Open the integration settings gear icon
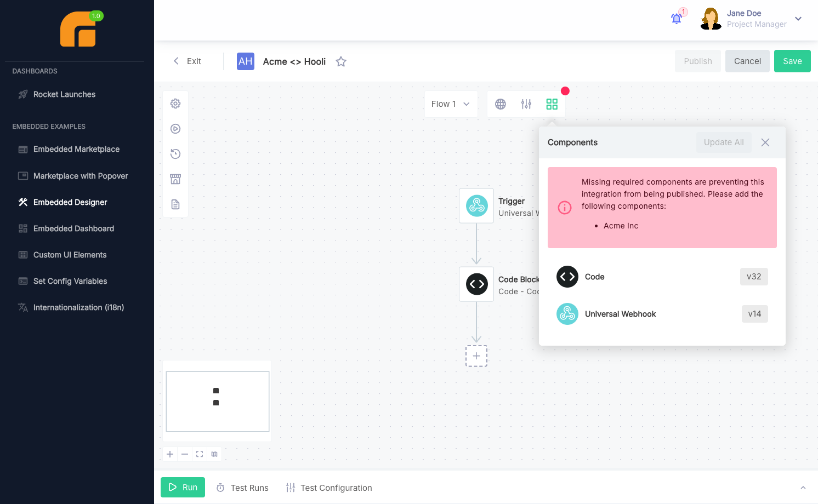 (x=175, y=103)
